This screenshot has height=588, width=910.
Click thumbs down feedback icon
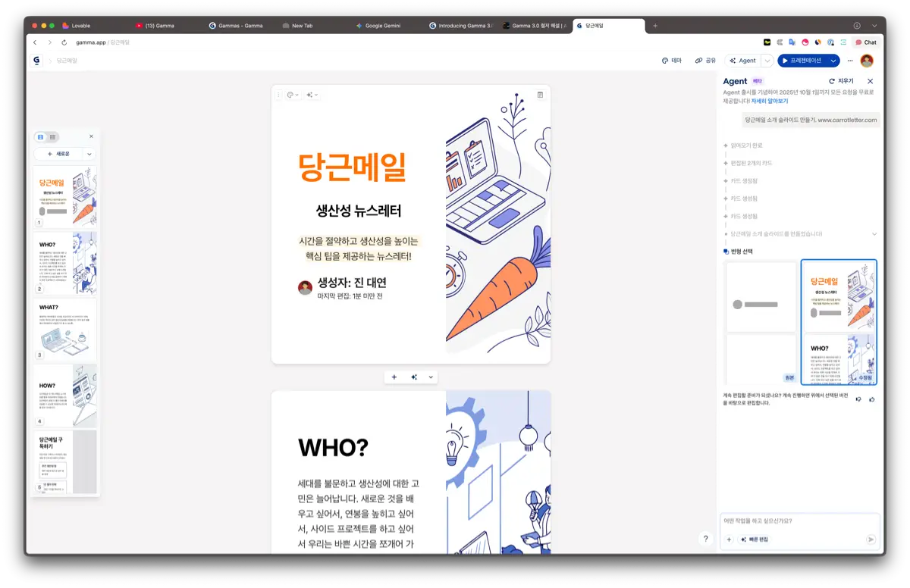coord(858,399)
